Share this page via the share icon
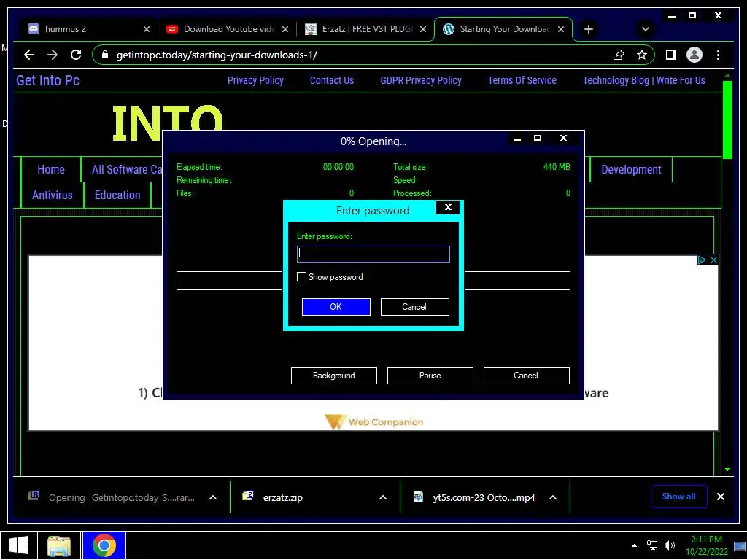Viewport: 747px width, 560px height. pyautogui.click(x=619, y=55)
